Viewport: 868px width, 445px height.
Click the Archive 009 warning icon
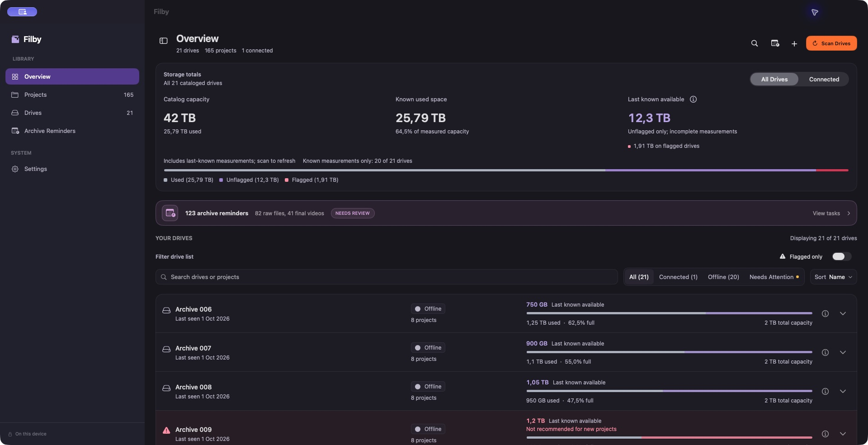coord(166,431)
